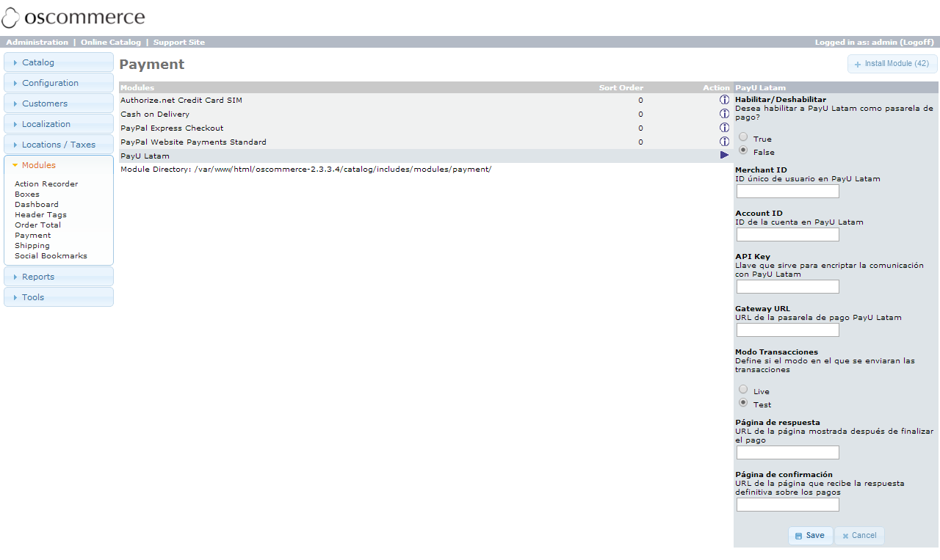Expand the Localization sidebar section
Screen dimensions: 940x560
point(59,124)
